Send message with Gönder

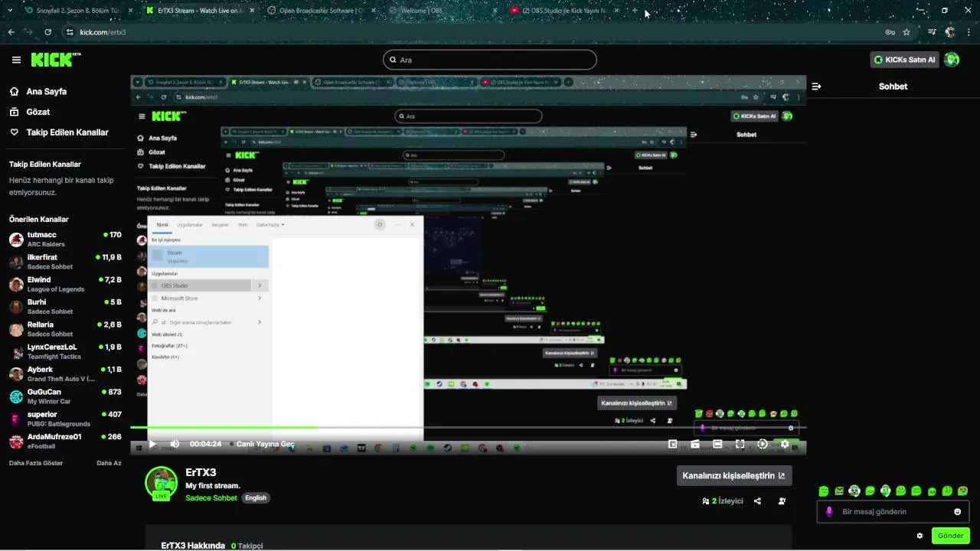coord(951,536)
